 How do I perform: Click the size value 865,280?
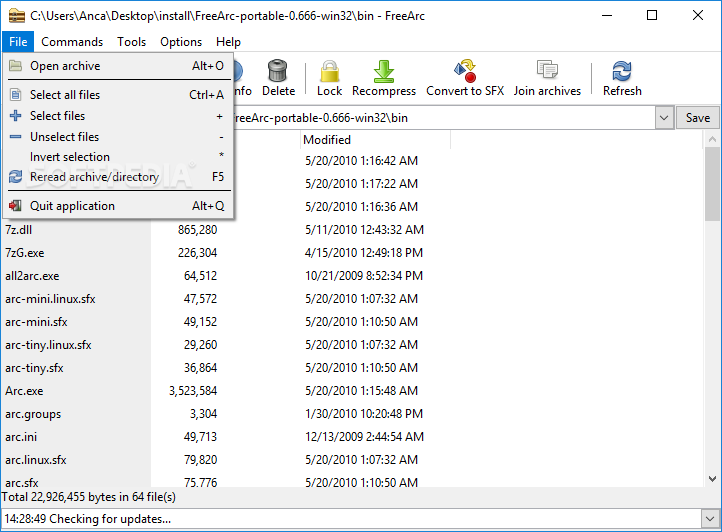[x=198, y=229]
